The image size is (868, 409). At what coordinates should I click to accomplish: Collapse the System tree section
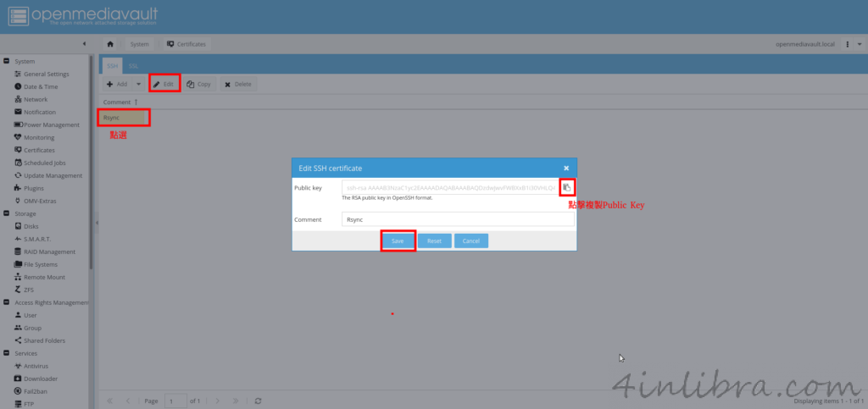(x=7, y=61)
